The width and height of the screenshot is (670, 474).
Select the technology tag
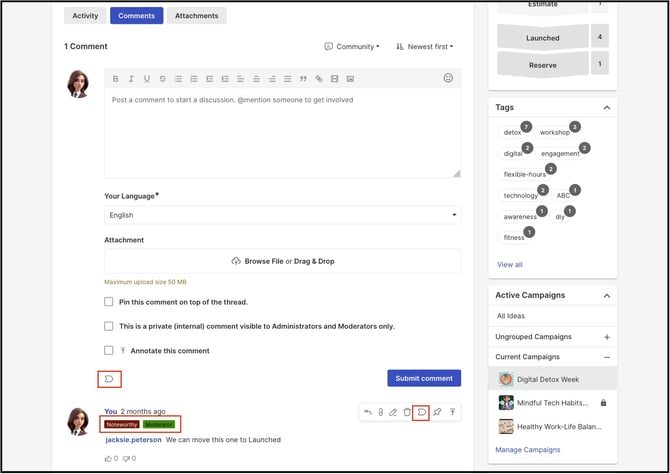[520, 195]
